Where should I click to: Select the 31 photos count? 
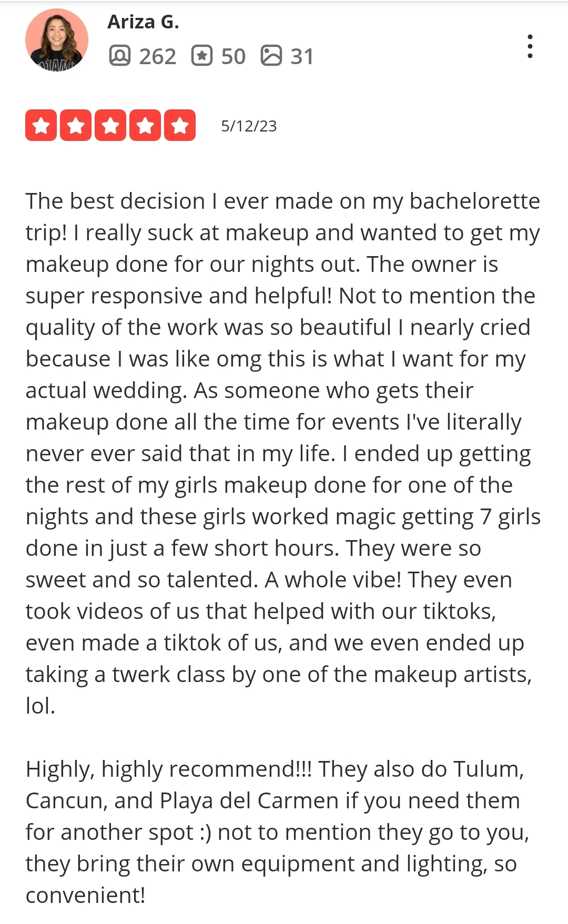click(302, 56)
